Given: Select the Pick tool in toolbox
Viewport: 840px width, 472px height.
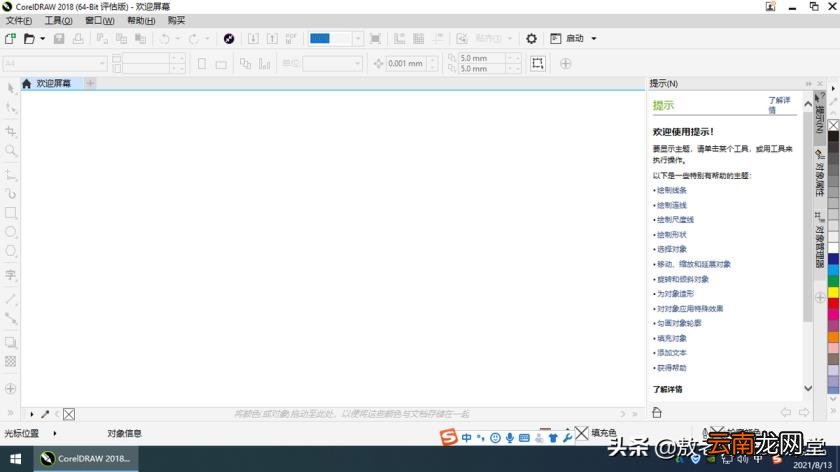Looking at the screenshot, I should coord(11,88).
